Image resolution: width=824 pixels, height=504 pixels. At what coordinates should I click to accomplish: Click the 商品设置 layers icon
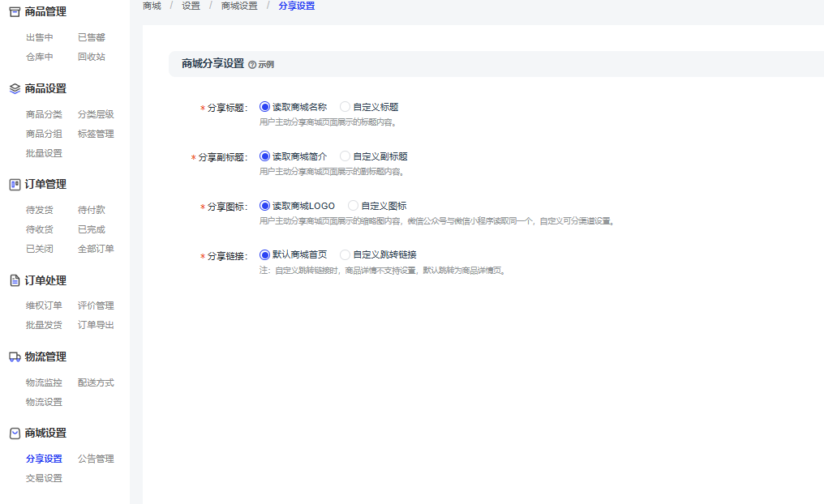[15, 88]
